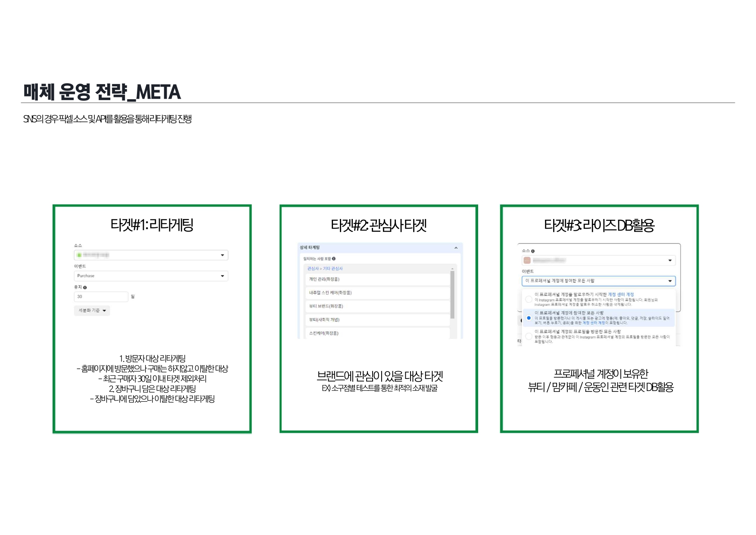Click the info icon beside 유지 label
Image resolution: width=756 pixels, height=535 pixels.
point(85,288)
